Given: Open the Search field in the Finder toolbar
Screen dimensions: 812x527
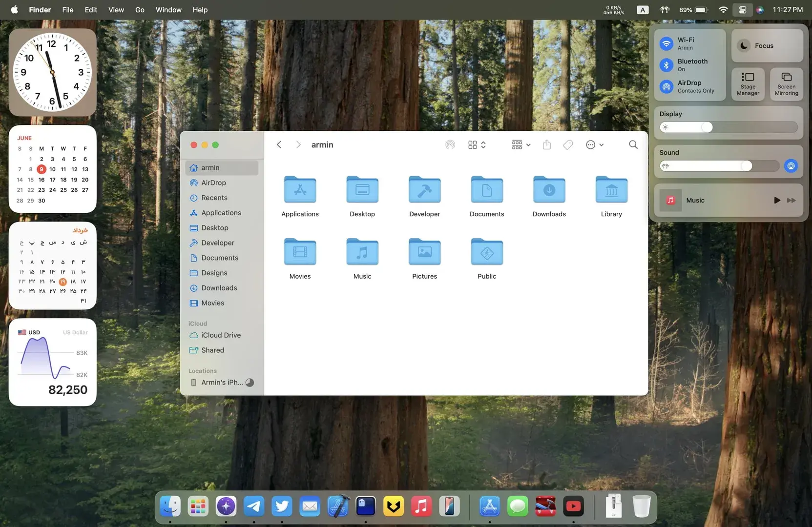Looking at the screenshot, I should [633, 144].
